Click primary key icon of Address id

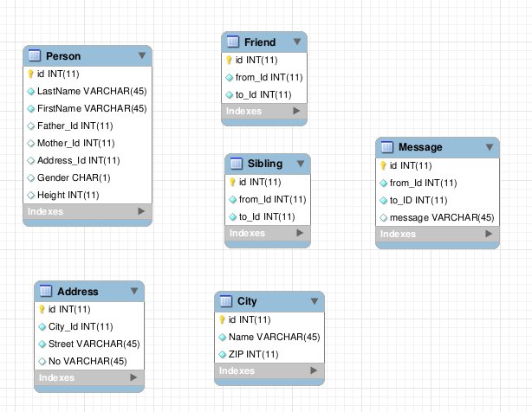point(42,309)
